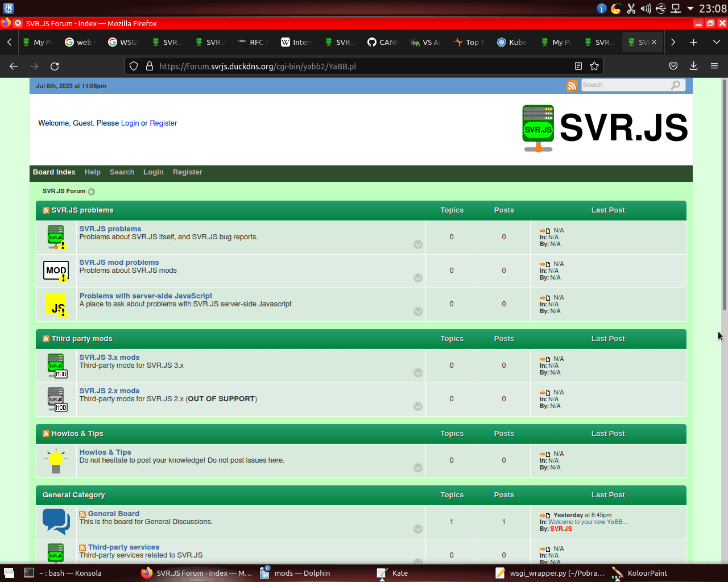Switch to the Kube browser tab
The height and width of the screenshot is (582, 728).
coord(512,42)
